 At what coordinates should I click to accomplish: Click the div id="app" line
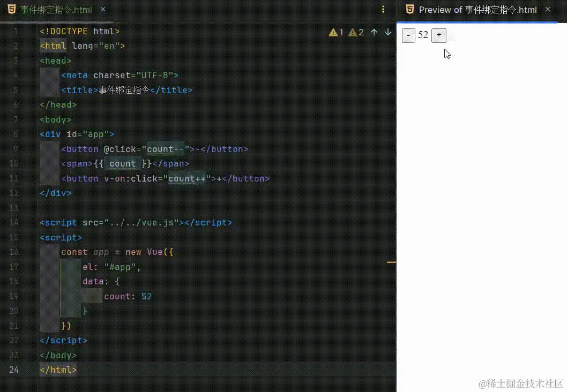pyautogui.click(x=77, y=134)
